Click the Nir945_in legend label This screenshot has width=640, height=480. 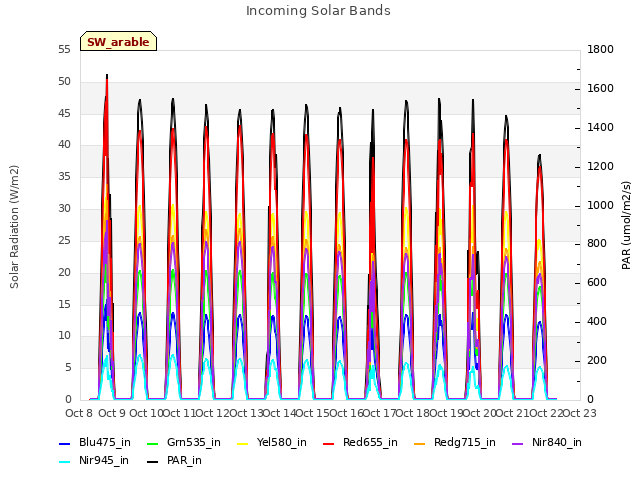[104, 460]
